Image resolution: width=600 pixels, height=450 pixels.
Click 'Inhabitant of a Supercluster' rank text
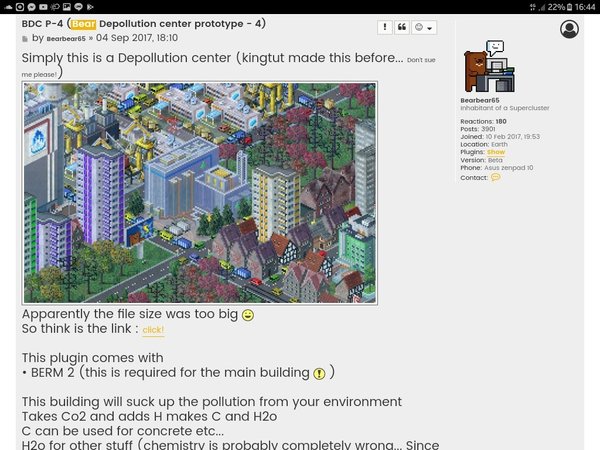pyautogui.click(x=505, y=108)
